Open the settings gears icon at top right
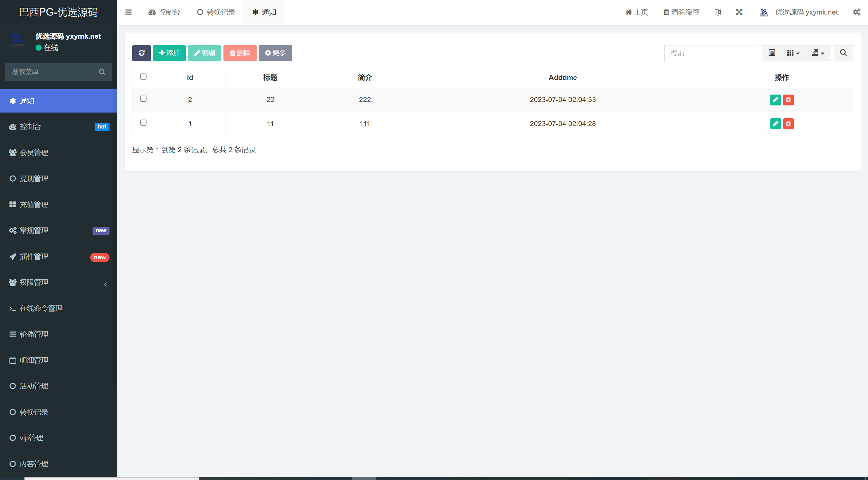 [x=857, y=12]
